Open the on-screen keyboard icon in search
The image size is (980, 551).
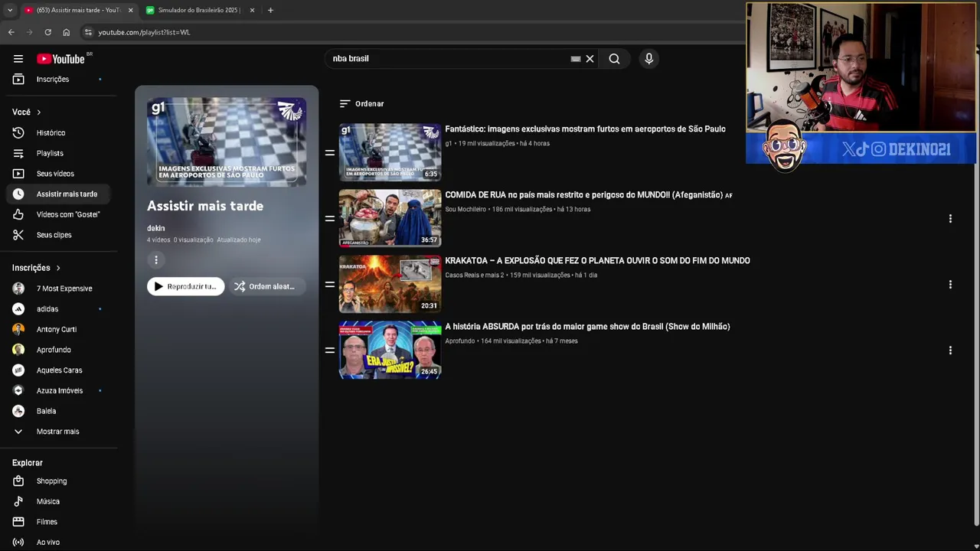(576, 59)
